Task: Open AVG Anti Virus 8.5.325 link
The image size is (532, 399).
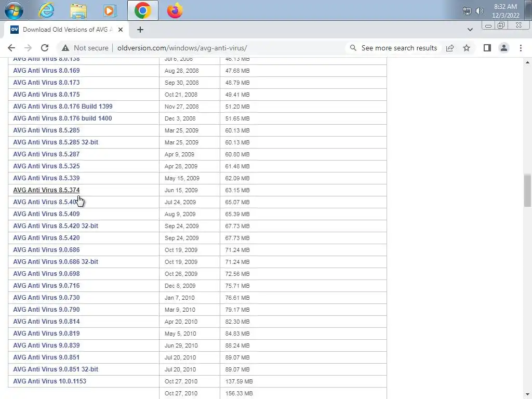Action: pos(46,166)
